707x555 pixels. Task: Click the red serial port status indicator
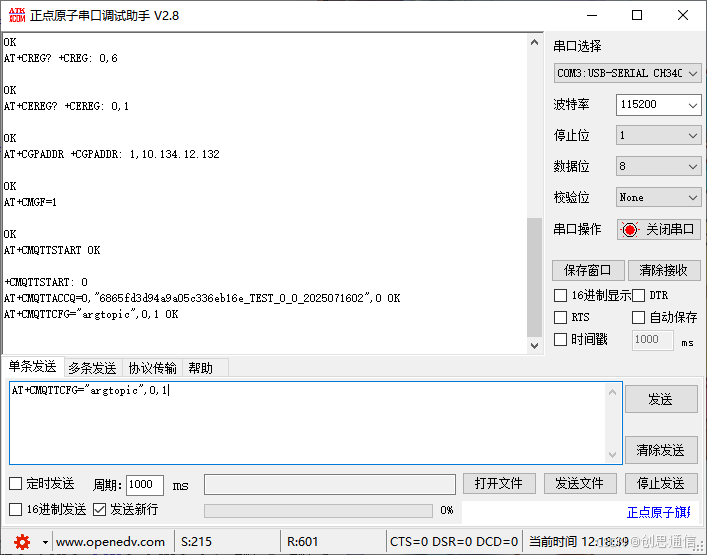pyautogui.click(x=629, y=229)
